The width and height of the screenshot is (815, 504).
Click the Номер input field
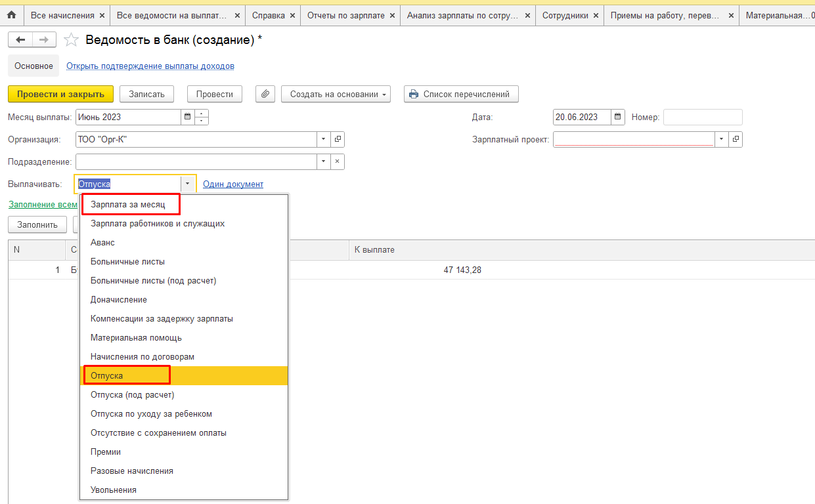click(702, 117)
